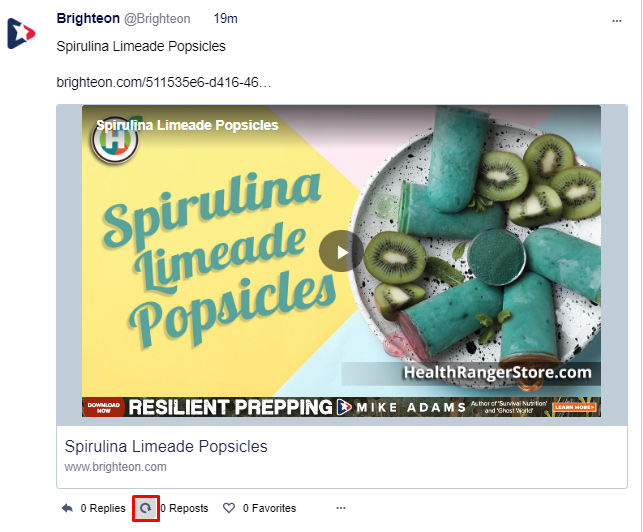Open the Brighteon account name link
Screen dimensions: 643x532
(88, 18)
